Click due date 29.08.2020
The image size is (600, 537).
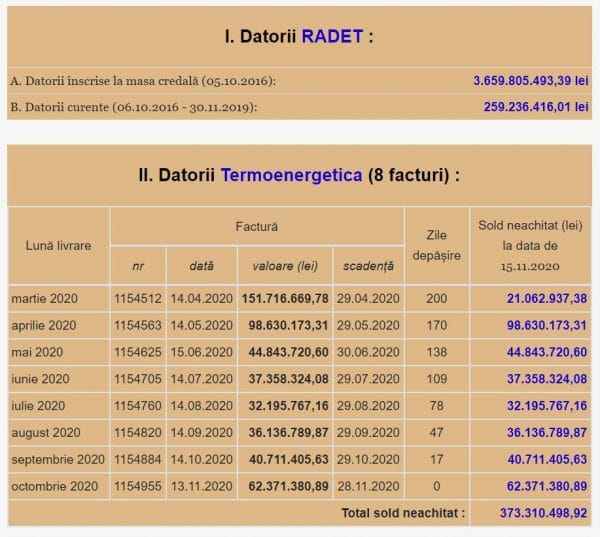pyautogui.click(x=368, y=406)
